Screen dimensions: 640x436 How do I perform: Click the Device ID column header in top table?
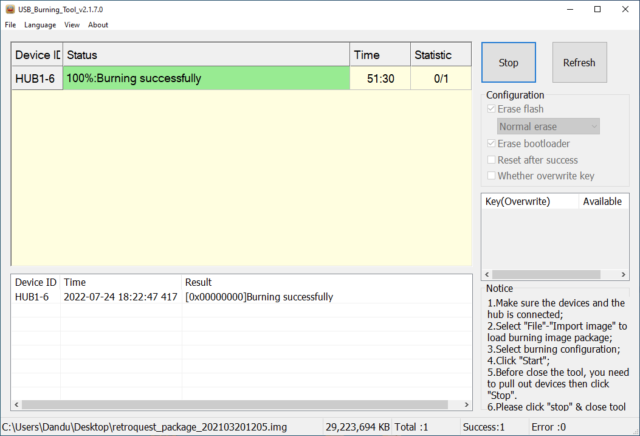(37, 55)
